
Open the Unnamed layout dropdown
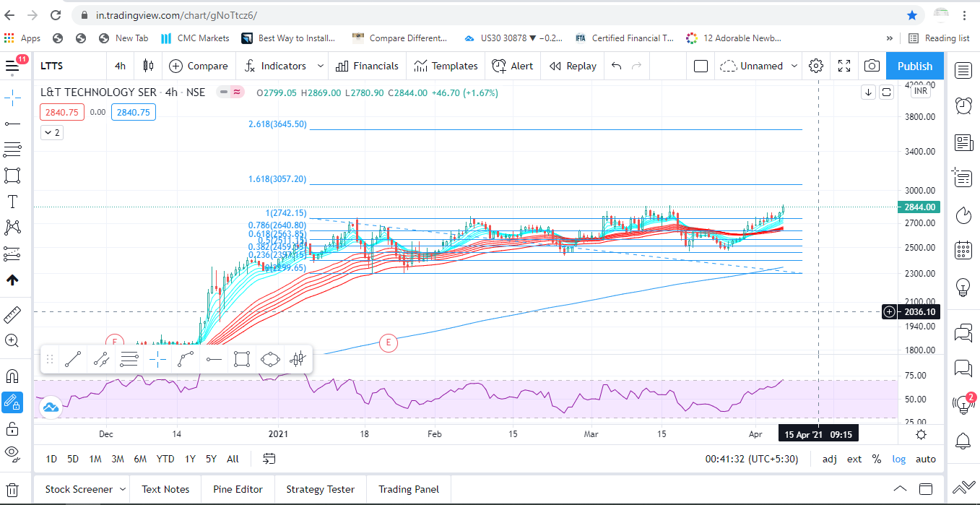pos(758,66)
